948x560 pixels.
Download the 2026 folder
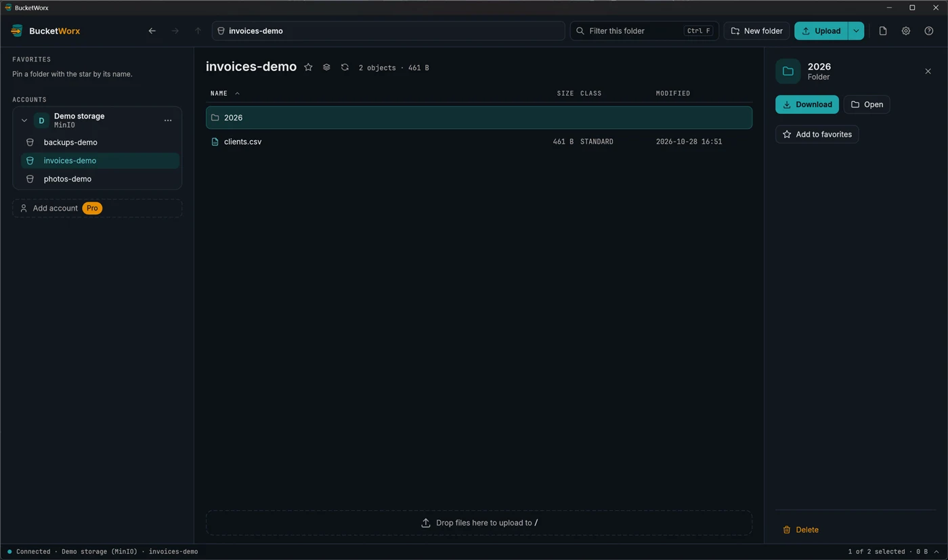[x=807, y=104]
